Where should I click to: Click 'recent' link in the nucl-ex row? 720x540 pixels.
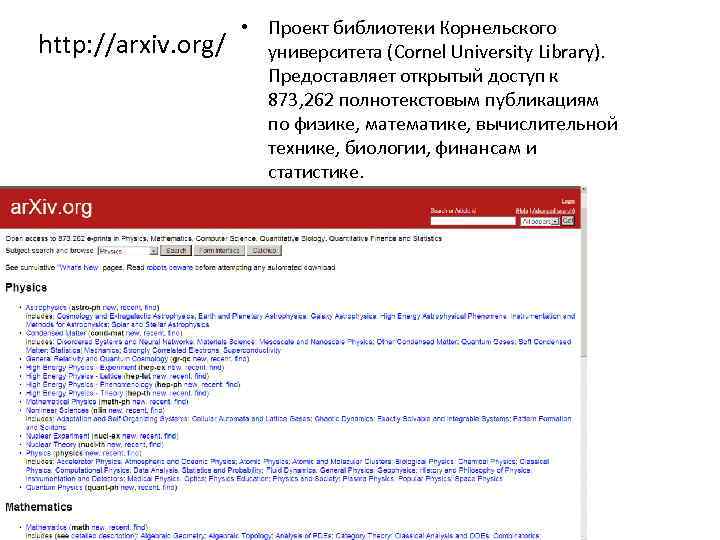pyautogui.click(x=150, y=436)
